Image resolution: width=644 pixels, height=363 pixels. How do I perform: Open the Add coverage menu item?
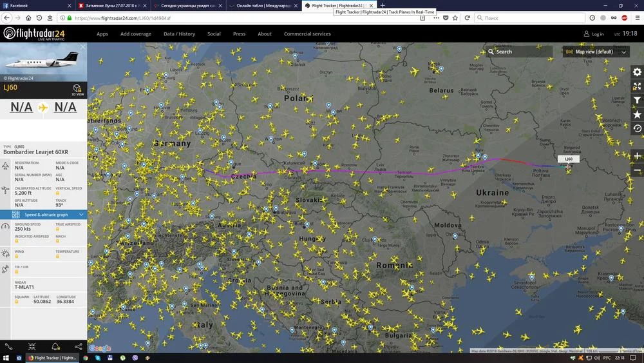pos(136,34)
